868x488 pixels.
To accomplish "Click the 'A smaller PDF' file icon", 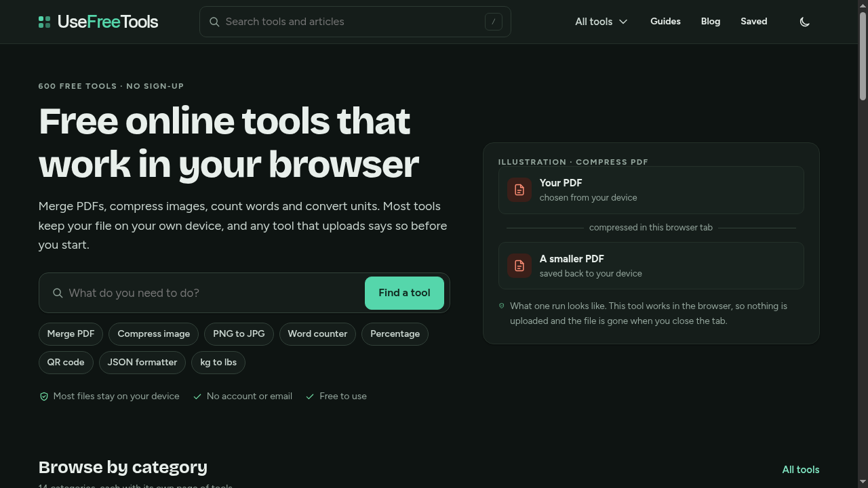I will 519,266.
